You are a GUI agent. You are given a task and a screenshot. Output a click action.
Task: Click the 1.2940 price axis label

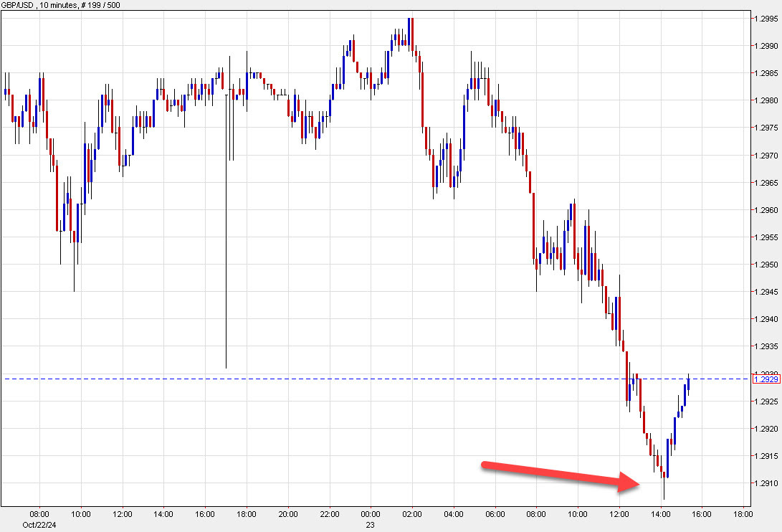coord(766,319)
